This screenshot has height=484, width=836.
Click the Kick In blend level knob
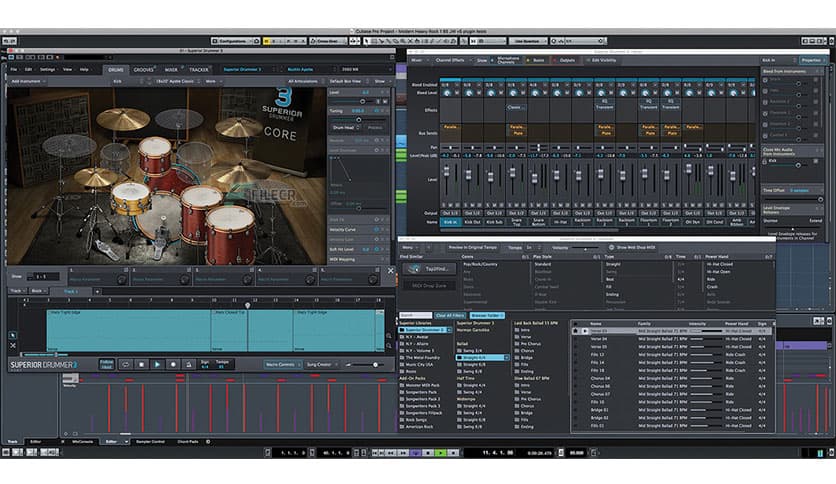click(447, 93)
